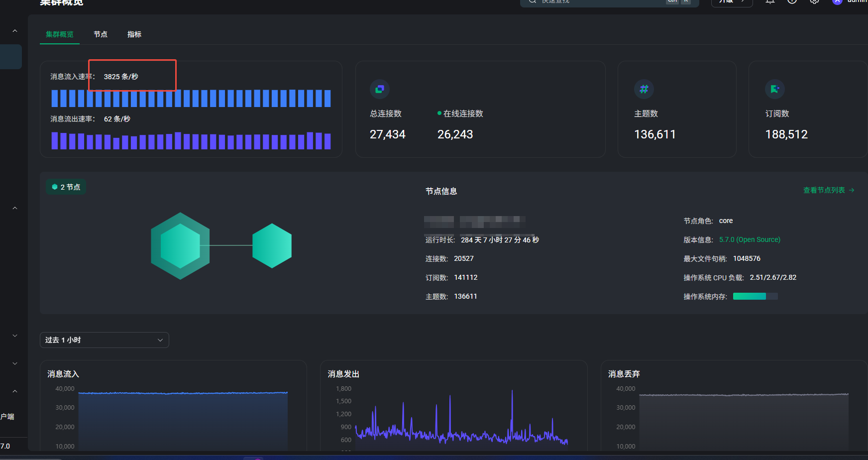The image size is (868, 460).
Task: Open notifications via the bell icon
Action: (x=770, y=1)
